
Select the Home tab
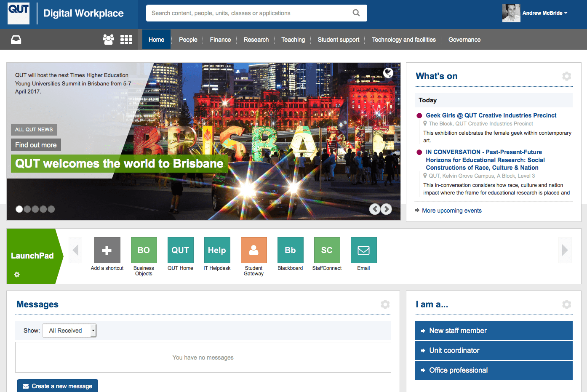[156, 40]
